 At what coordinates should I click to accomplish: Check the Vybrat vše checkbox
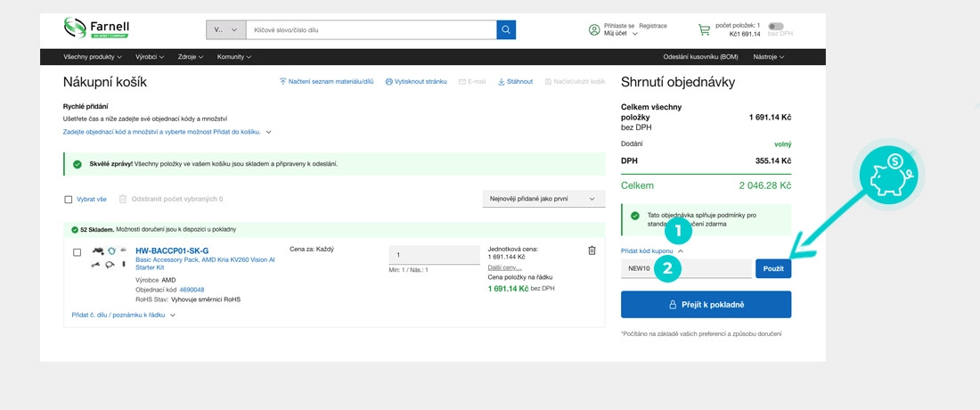[x=69, y=200]
